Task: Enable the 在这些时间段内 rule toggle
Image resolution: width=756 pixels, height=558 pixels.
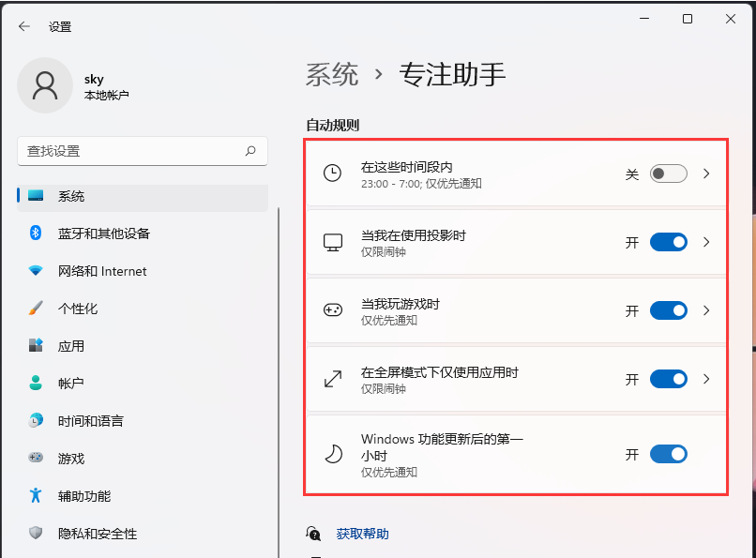Action: pos(668,173)
